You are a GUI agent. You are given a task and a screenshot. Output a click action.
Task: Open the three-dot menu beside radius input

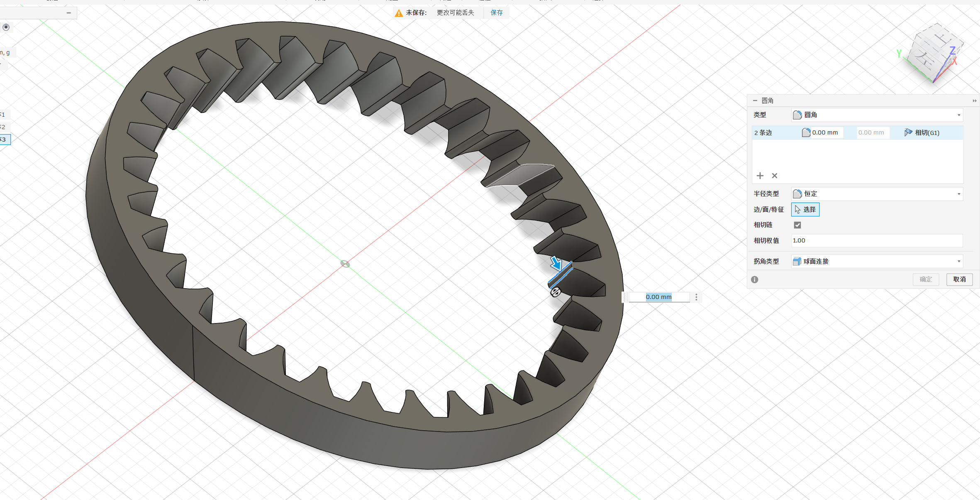(x=696, y=297)
